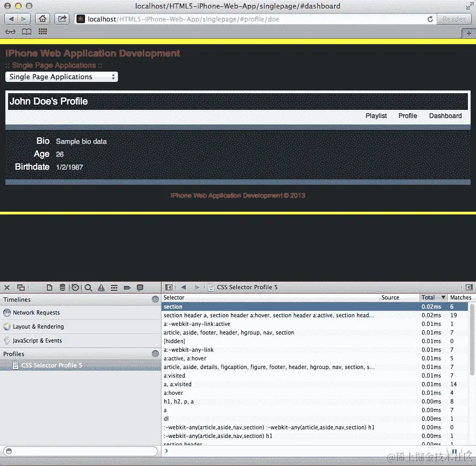Close the Web Inspector with the X icon
The image size is (476, 466).
[x=7, y=288]
